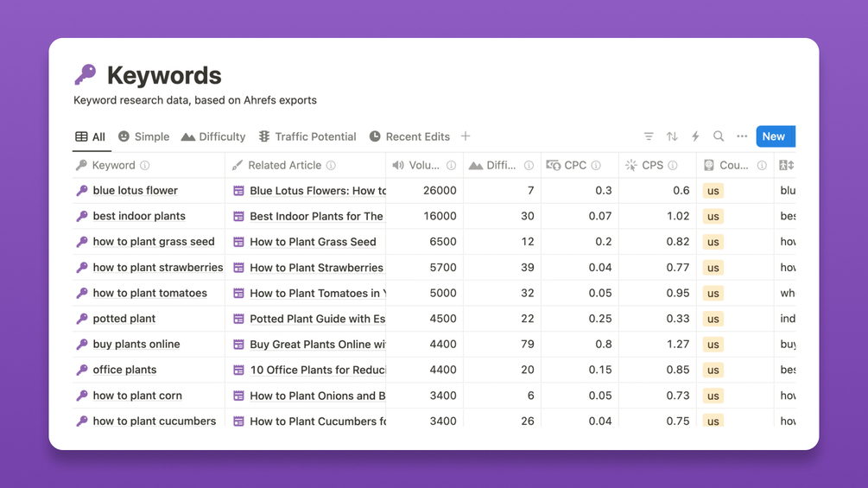The height and width of the screenshot is (488, 868).
Task: Open the 'potted plant' keyword page
Action: tap(124, 318)
